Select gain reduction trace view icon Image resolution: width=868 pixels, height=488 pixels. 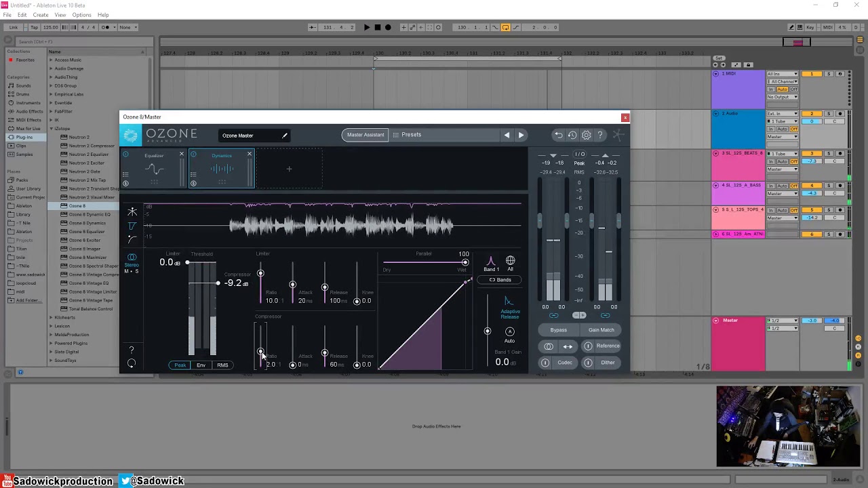click(x=132, y=226)
